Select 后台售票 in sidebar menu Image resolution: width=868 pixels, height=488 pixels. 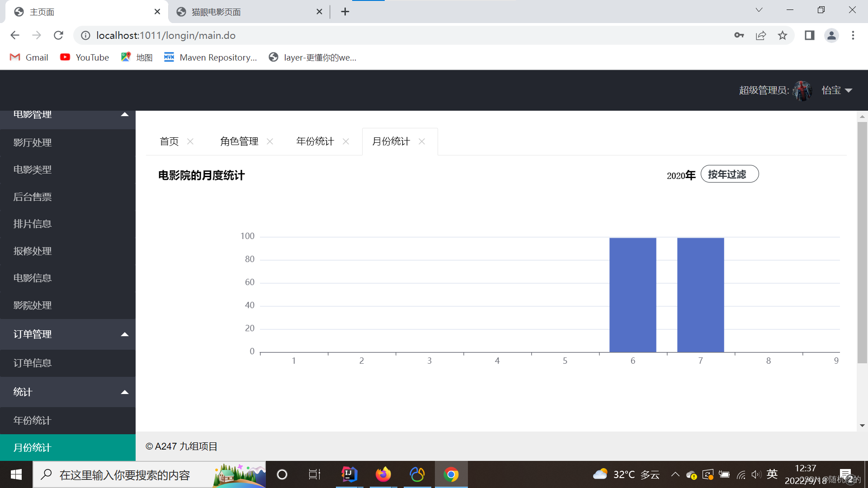[33, 197]
